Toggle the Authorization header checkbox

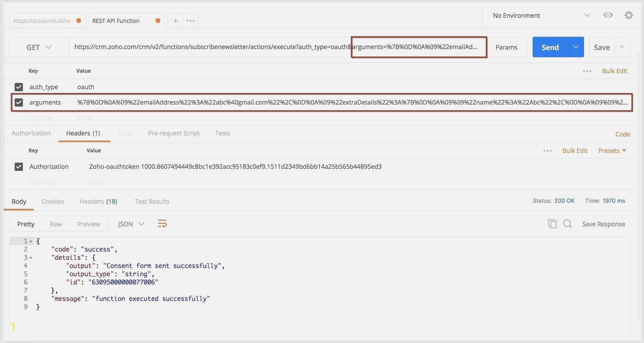tap(19, 166)
